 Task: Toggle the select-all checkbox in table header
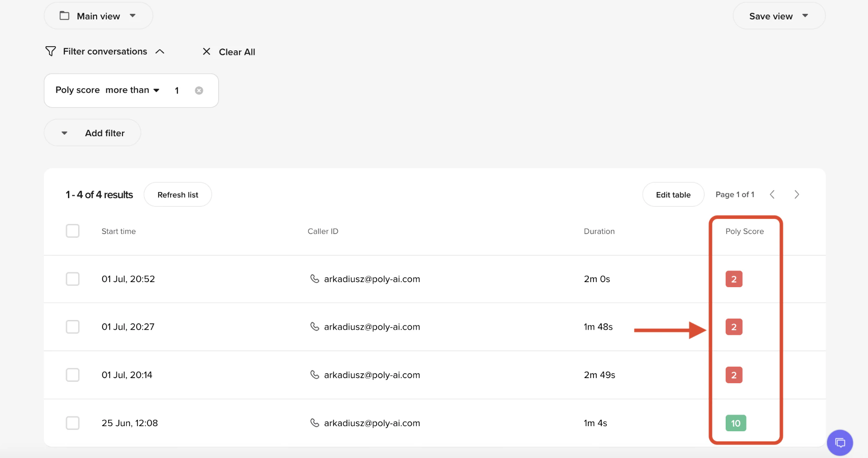click(73, 231)
